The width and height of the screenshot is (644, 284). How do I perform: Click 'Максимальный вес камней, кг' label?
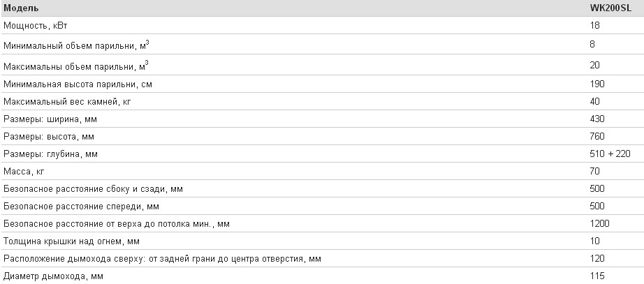(67, 101)
